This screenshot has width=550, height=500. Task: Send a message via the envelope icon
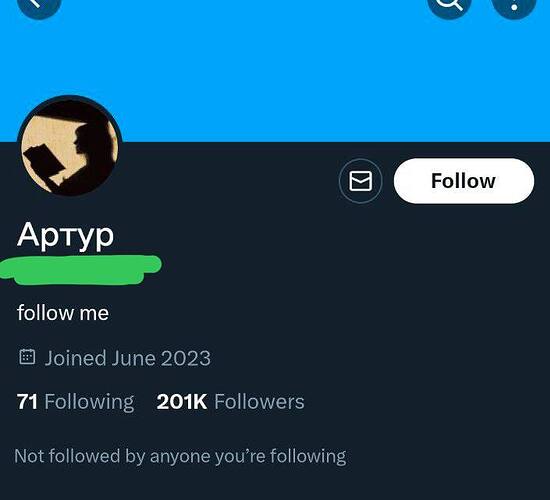(360, 181)
